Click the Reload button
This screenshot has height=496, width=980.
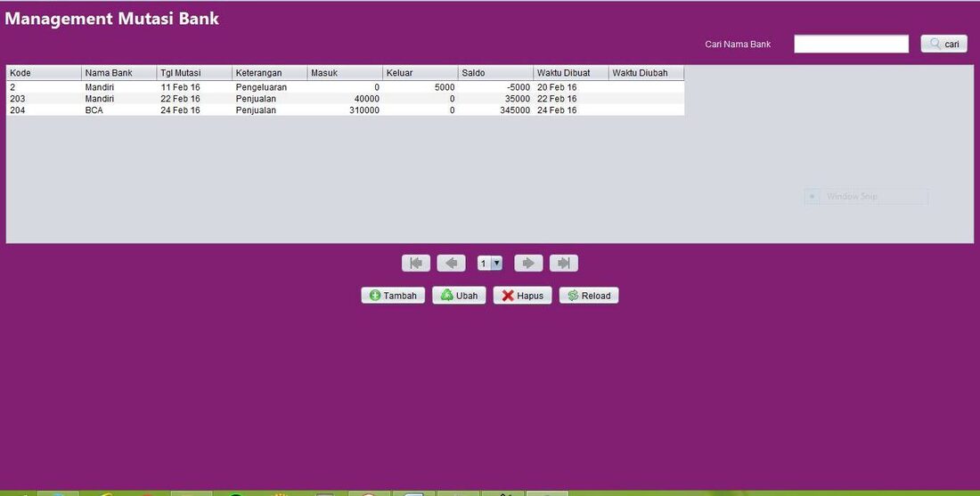589,296
